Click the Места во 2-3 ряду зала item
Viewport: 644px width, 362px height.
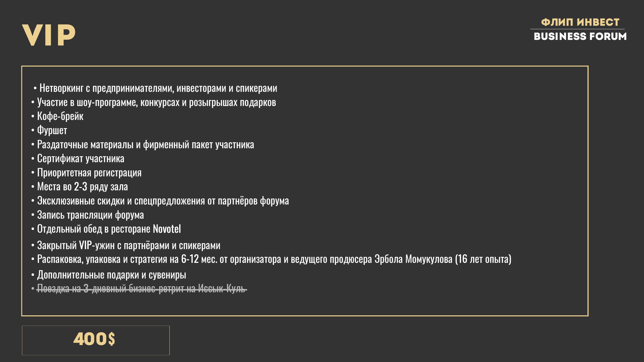82,187
